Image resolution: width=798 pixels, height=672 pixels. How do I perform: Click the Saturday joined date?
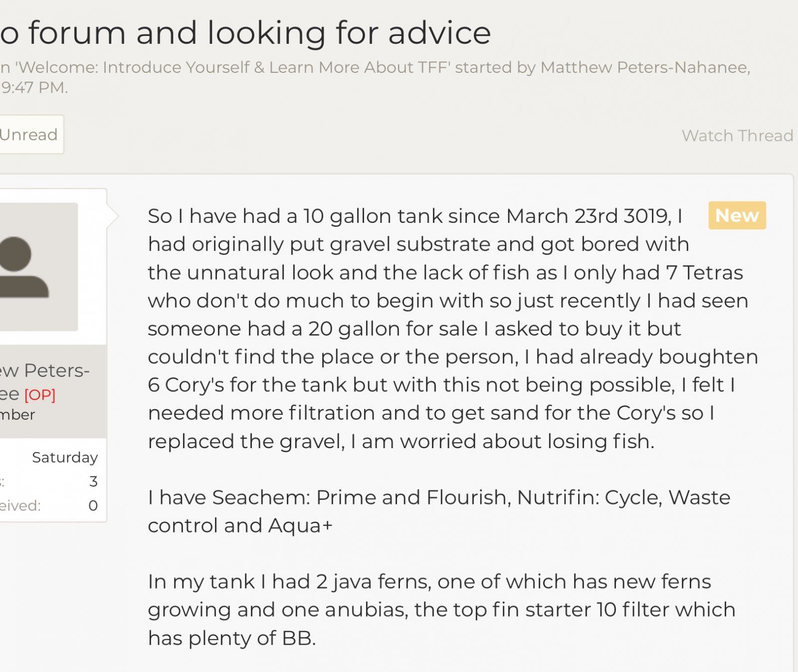click(65, 458)
